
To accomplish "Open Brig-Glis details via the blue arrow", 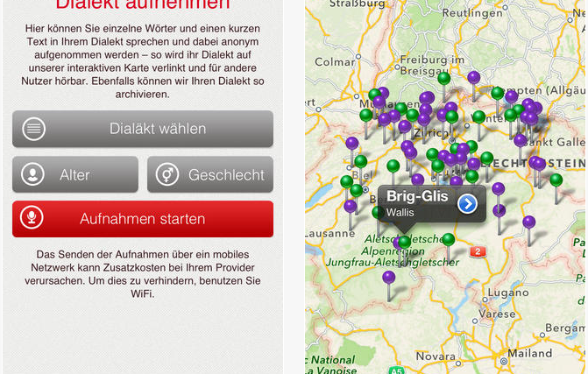I will pos(467,203).
